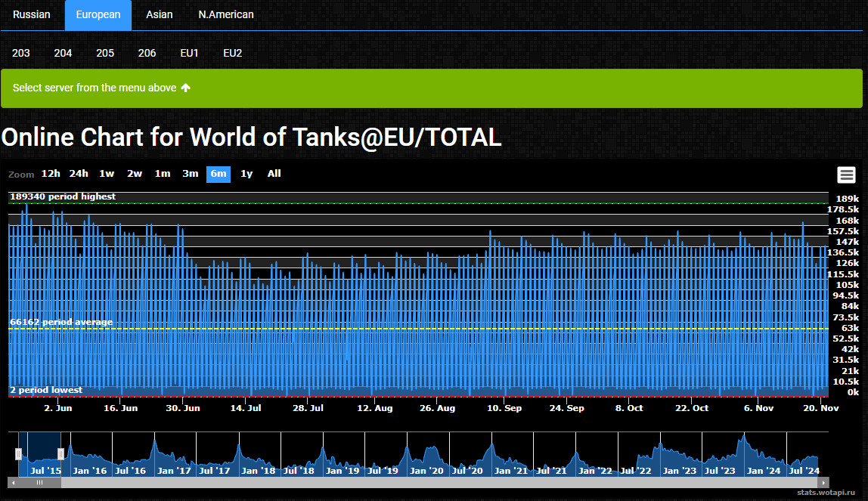Click the left navigator range handle
The width and height of the screenshot is (868, 501).
[x=19, y=453]
